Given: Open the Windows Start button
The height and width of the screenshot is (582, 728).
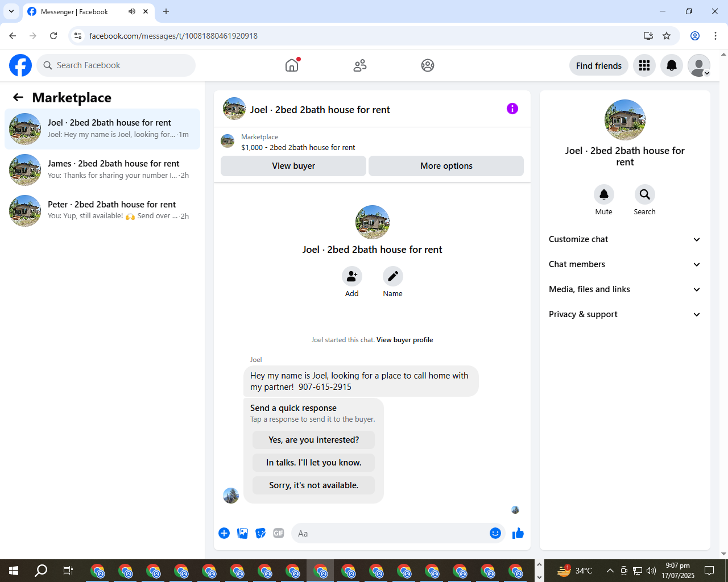Looking at the screenshot, I should click(x=14, y=571).
